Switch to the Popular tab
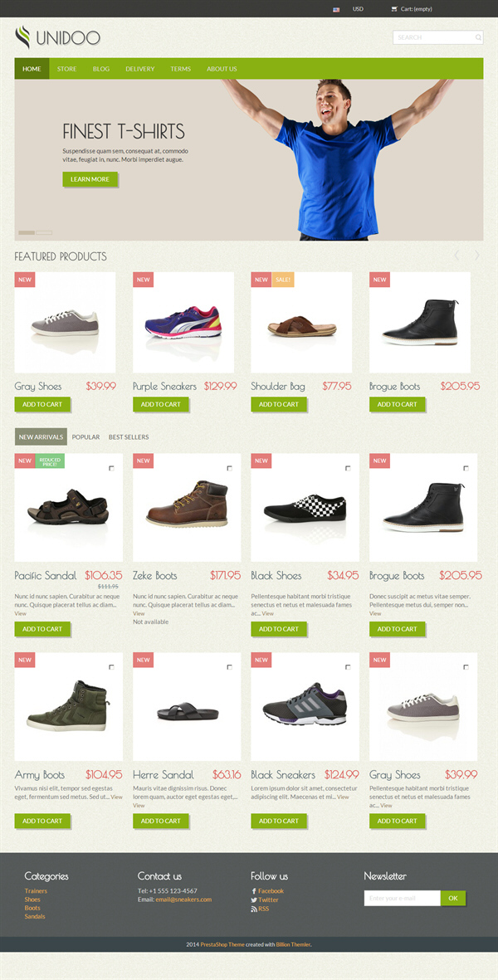Screen dimensions: 498x980 (85, 436)
